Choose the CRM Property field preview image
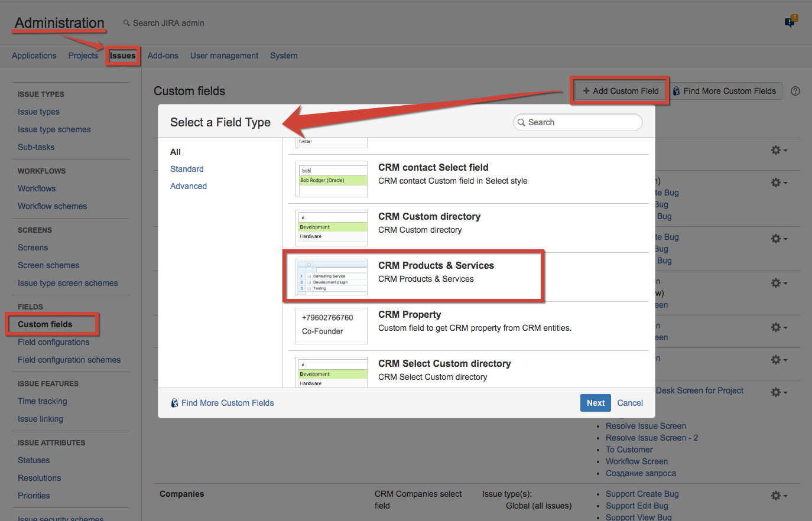 [x=332, y=325]
